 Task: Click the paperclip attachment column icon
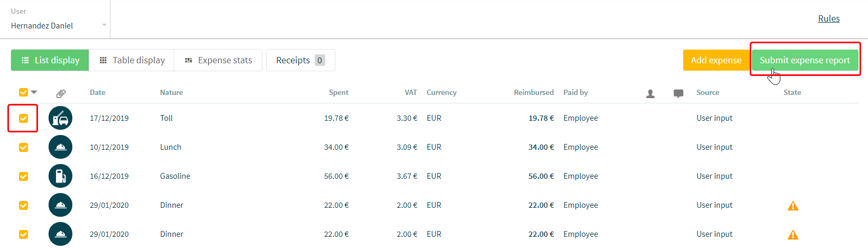point(61,93)
